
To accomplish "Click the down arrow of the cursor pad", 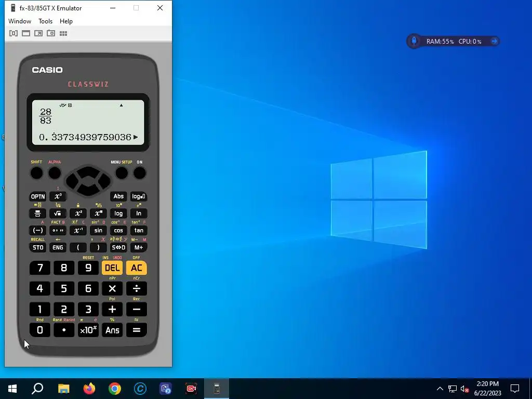I will [88, 191].
